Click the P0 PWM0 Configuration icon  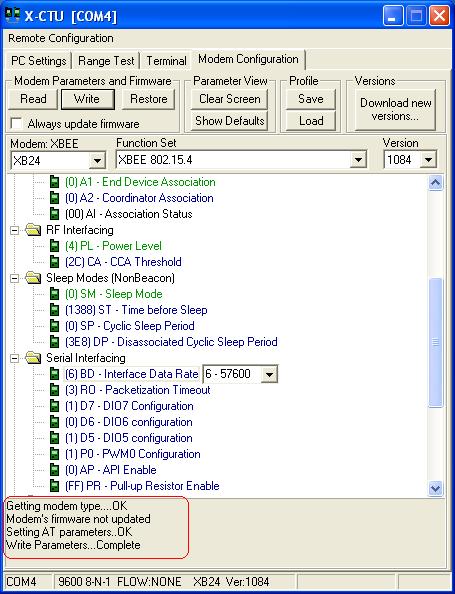(55, 454)
